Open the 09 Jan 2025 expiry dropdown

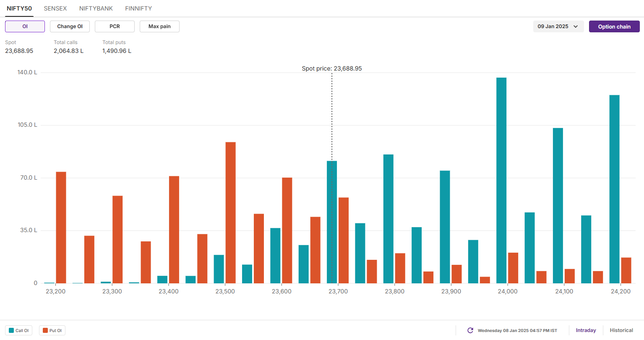point(558,26)
